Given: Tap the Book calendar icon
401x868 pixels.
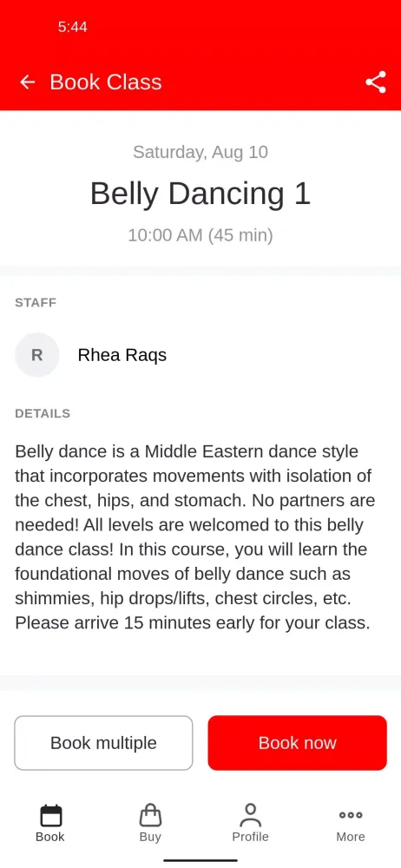Looking at the screenshot, I should coord(50,815).
